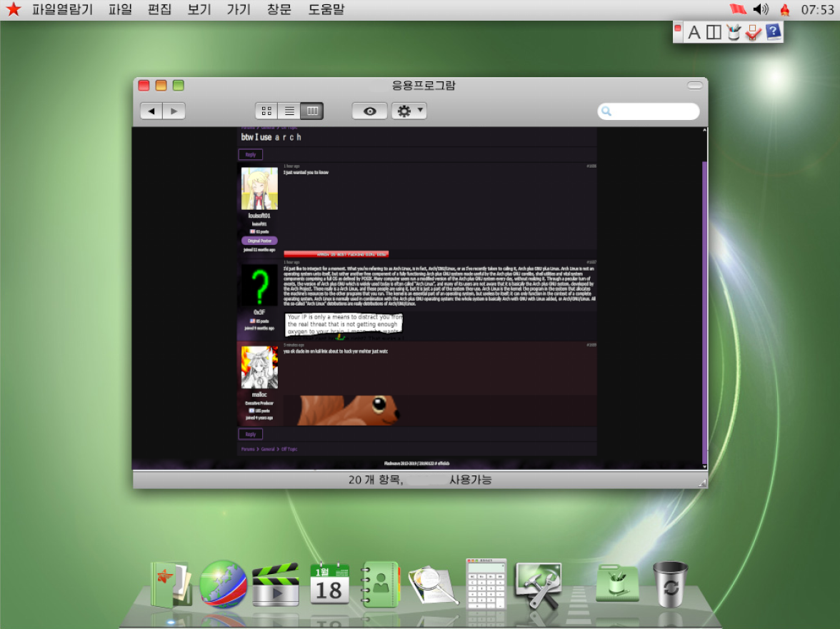Open the 도움말 menu
Viewport: 840px width, 629px height.
click(326, 9)
